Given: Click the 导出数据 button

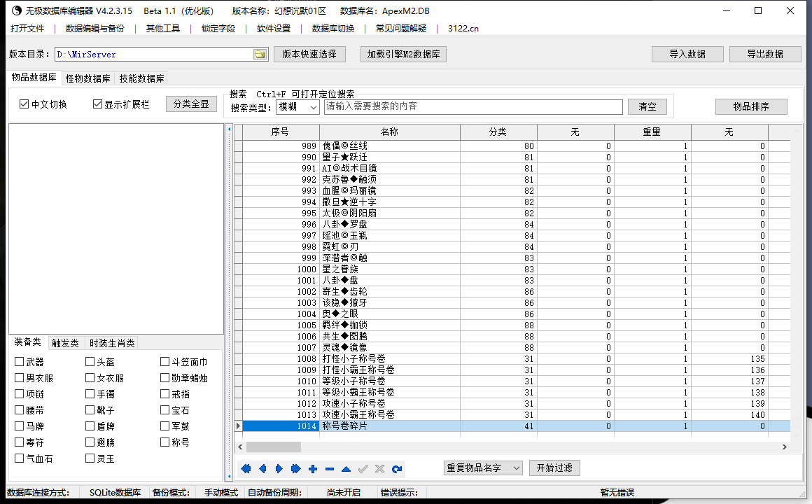Looking at the screenshot, I should (765, 55).
